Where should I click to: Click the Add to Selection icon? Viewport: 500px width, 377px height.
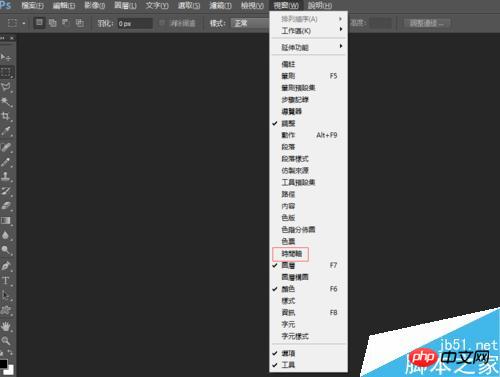[x=52, y=23]
